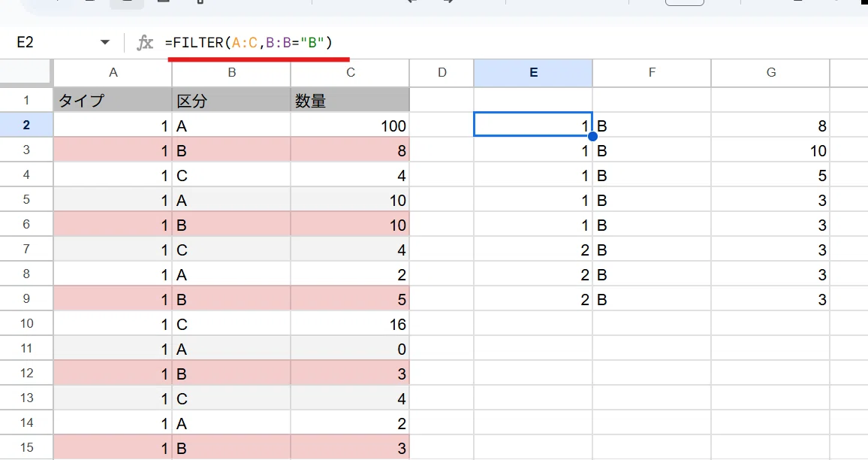Click pink cell B15 containing B
This screenshot has height=460, width=868.
(231, 448)
